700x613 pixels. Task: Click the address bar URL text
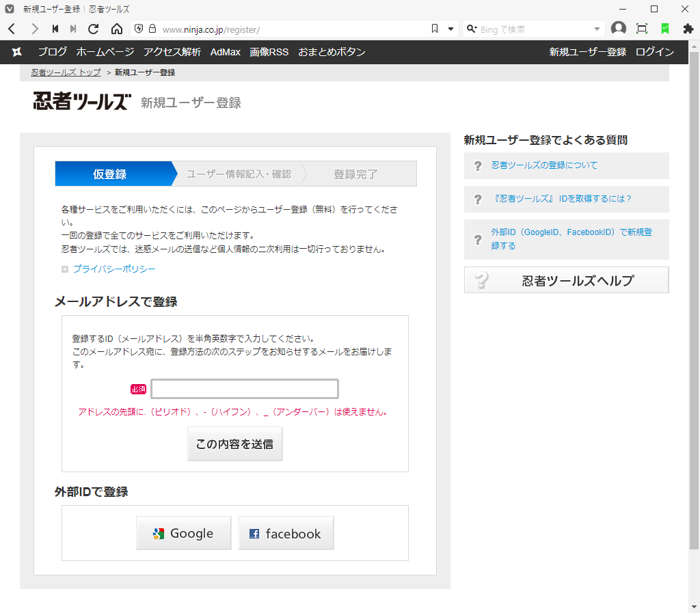[211, 29]
